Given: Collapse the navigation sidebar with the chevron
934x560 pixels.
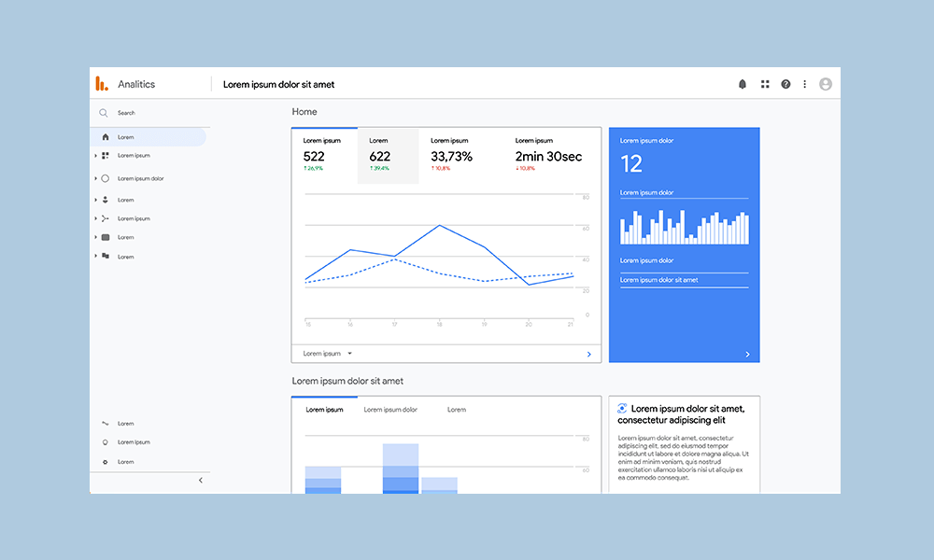Looking at the screenshot, I should click(x=199, y=480).
